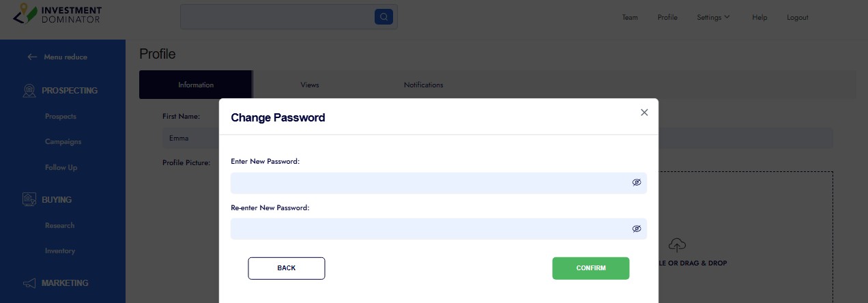
Task: Open Prospects in the sidebar
Action: pyautogui.click(x=61, y=117)
